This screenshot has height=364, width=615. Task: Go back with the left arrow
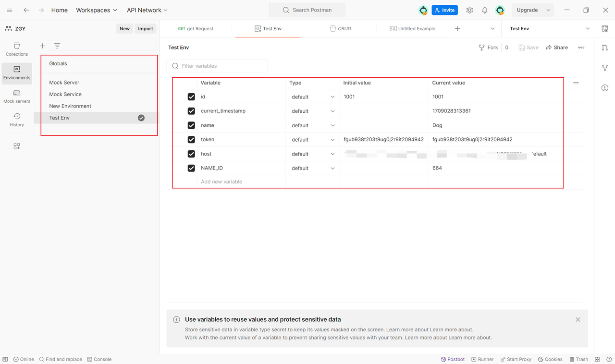26,10
